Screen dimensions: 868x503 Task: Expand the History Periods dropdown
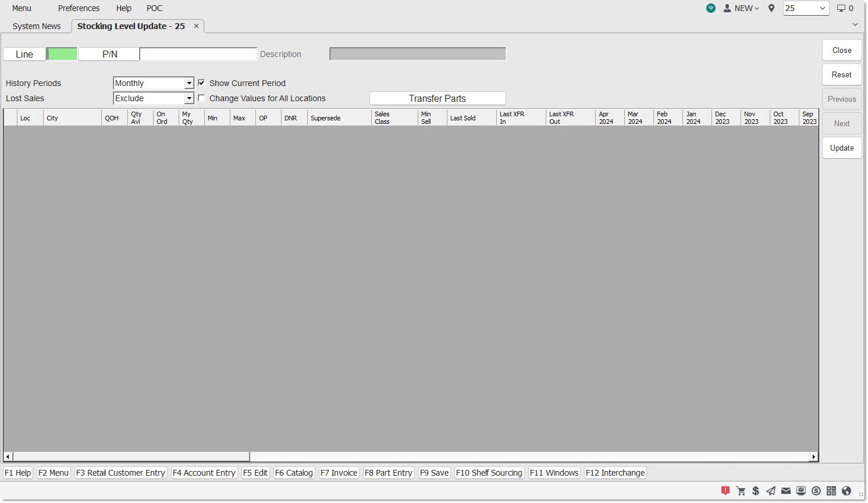point(188,84)
